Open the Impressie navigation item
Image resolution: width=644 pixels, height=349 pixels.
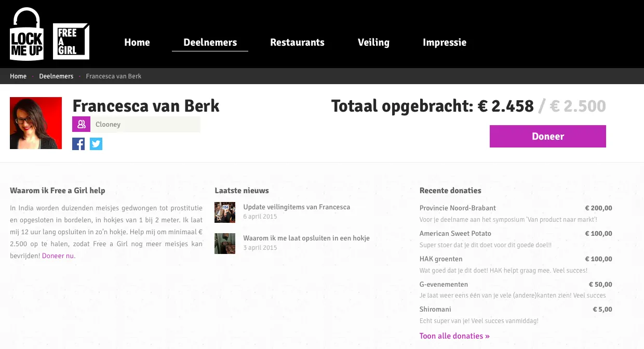point(445,43)
